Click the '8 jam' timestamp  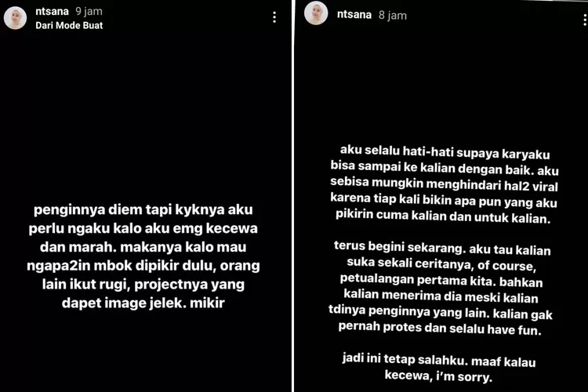point(393,16)
